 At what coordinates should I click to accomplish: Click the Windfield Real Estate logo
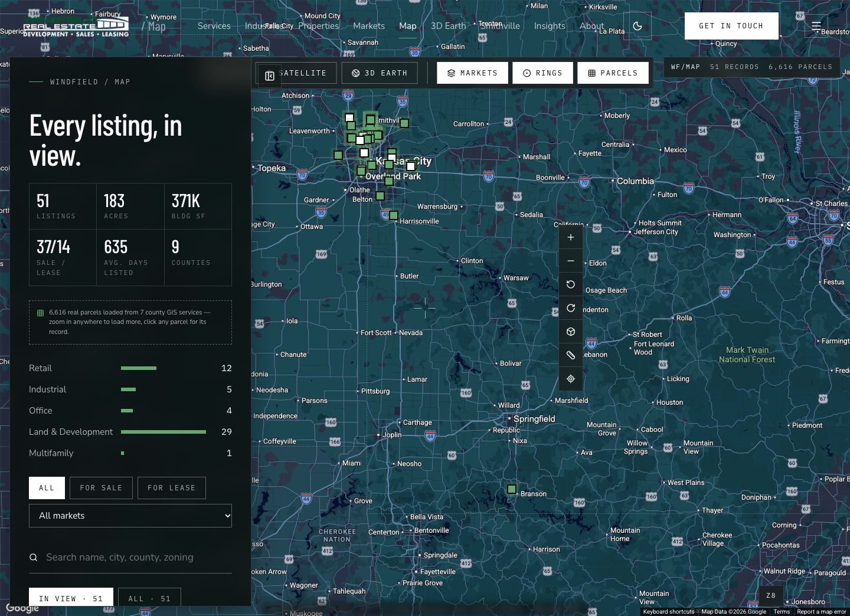(76, 27)
